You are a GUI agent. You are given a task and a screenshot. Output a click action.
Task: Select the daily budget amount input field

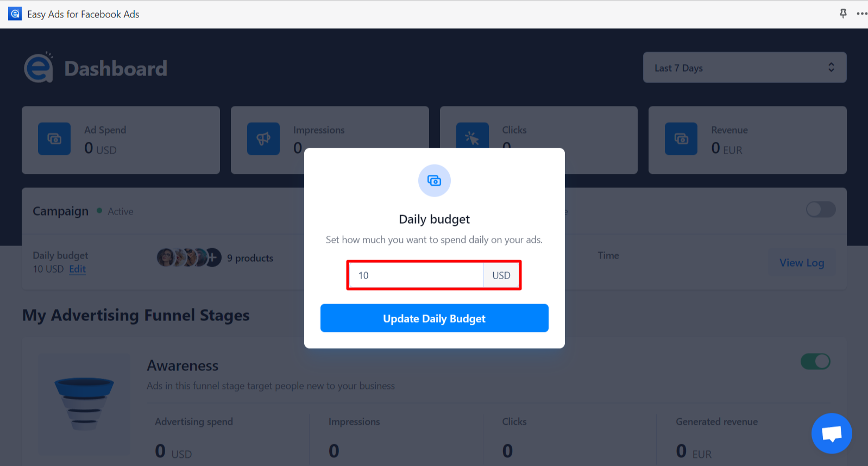[416, 275]
